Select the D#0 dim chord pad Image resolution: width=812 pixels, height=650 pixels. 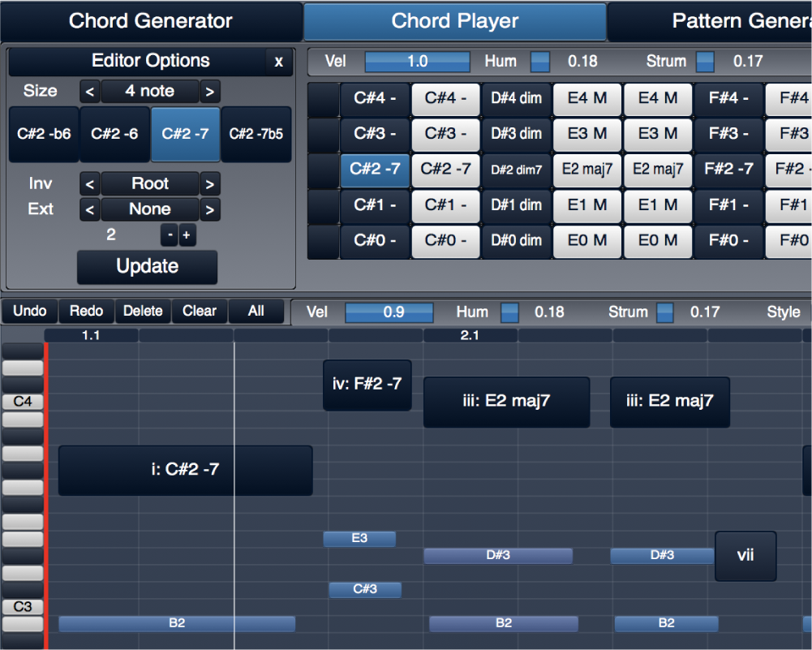pyautogui.click(x=516, y=241)
